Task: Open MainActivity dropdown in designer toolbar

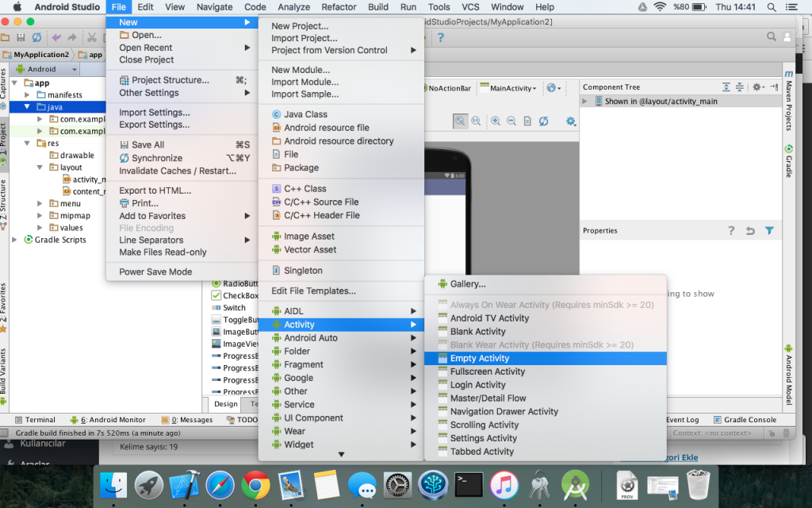Action: tap(508, 88)
